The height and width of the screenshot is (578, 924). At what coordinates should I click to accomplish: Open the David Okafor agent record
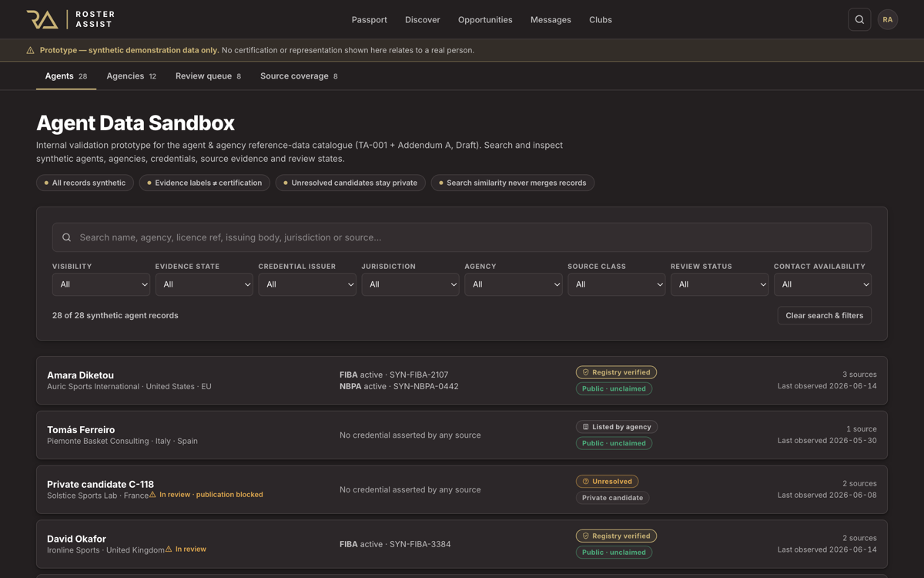coord(462,544)
